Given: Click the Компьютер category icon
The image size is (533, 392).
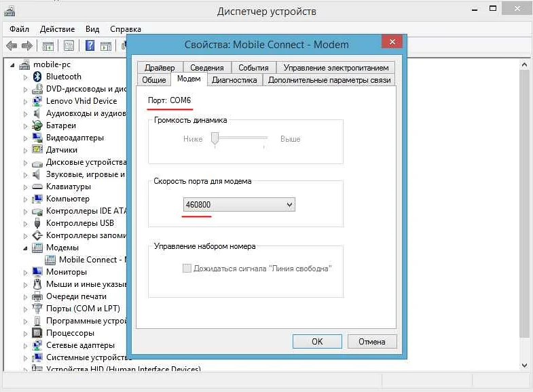Looking at the screenshot, I should click(x=37, y=199).
